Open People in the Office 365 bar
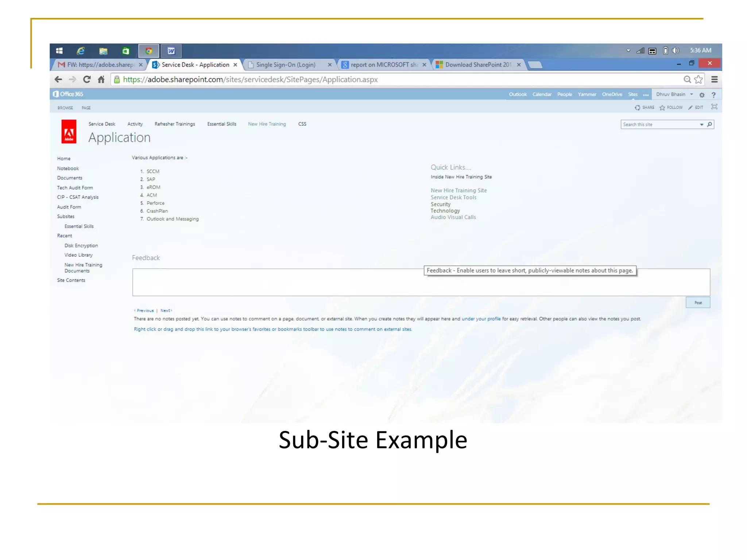This screenshot has width=747, height=560. click(564, 94)
